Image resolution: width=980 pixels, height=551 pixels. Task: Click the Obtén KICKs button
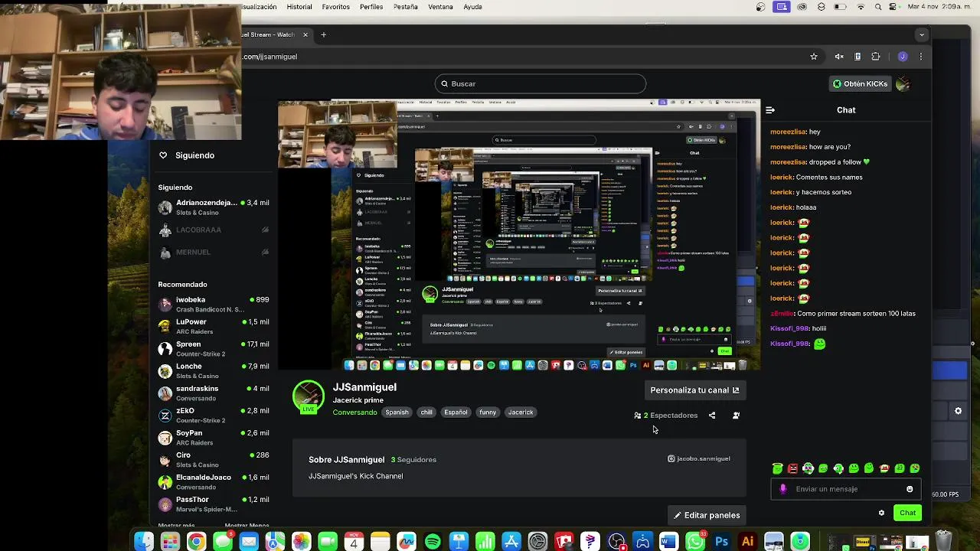[861, 84]
